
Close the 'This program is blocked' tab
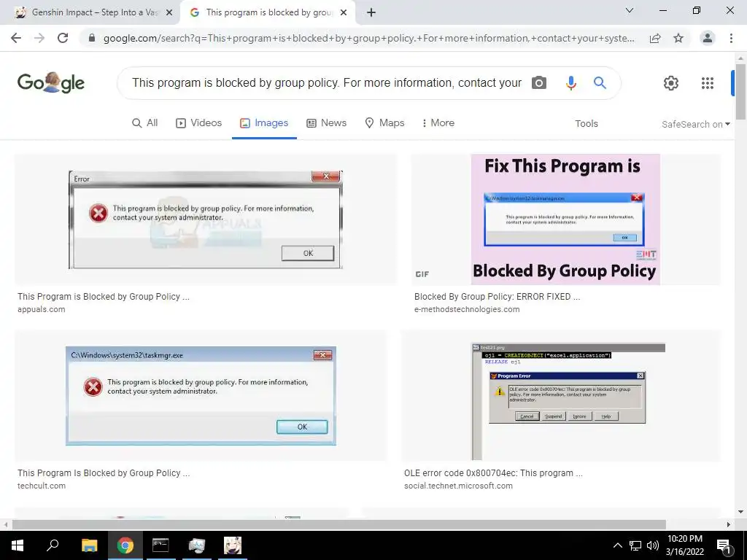pos(344,13)
